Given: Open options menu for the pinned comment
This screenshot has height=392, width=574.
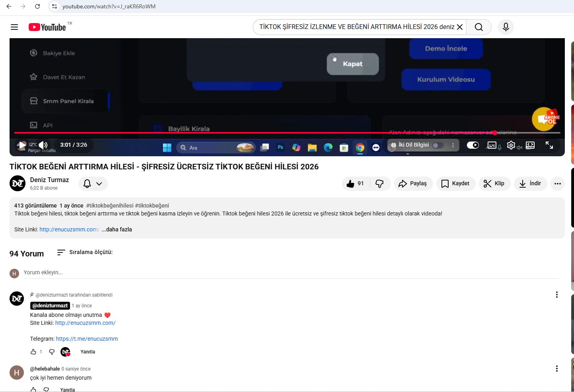Looking at the screenshot, I should (x=557, y=295).
